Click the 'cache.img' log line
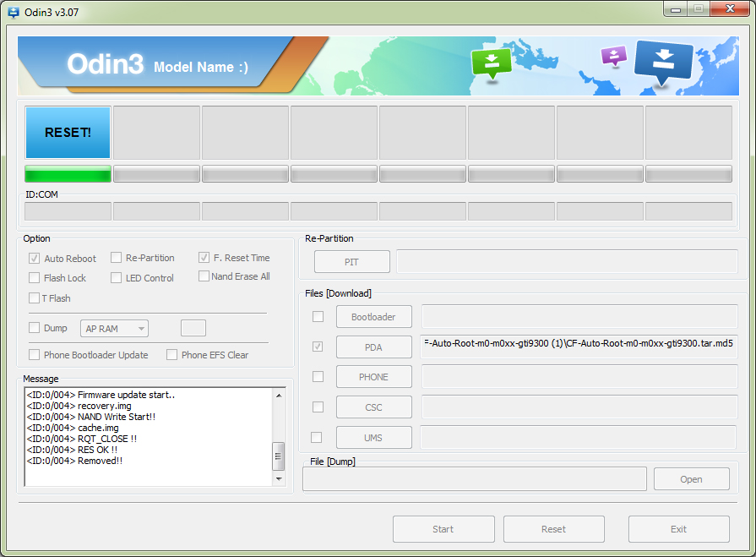 click(73, 428)
